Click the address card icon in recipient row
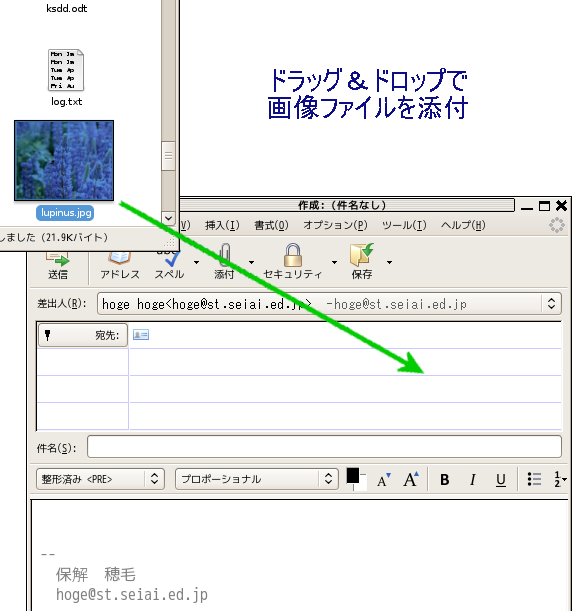The width and height of the screenshot is (572, 611). (141, 335)
